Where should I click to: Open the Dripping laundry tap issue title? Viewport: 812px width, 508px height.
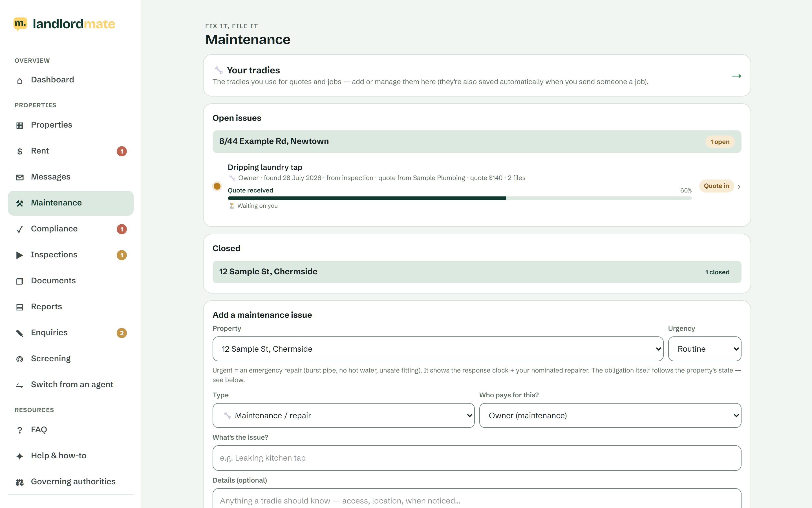[265, 167]
